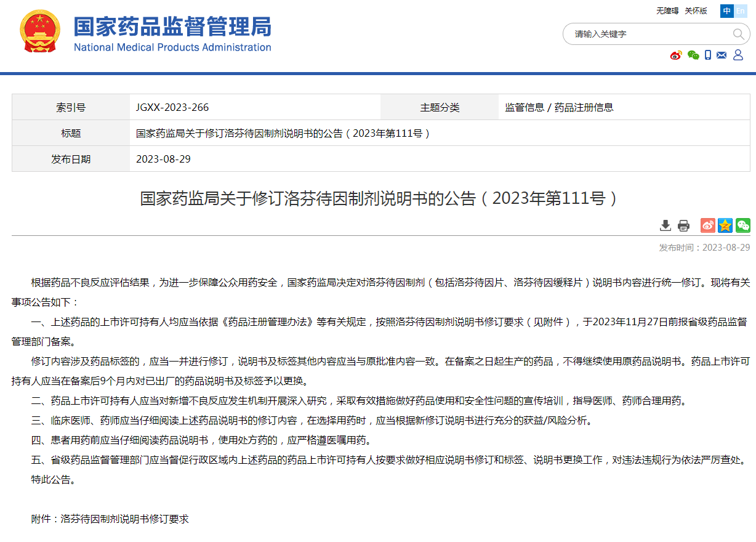
Task: Open the header WeChat icon
Action: [693, 55]
